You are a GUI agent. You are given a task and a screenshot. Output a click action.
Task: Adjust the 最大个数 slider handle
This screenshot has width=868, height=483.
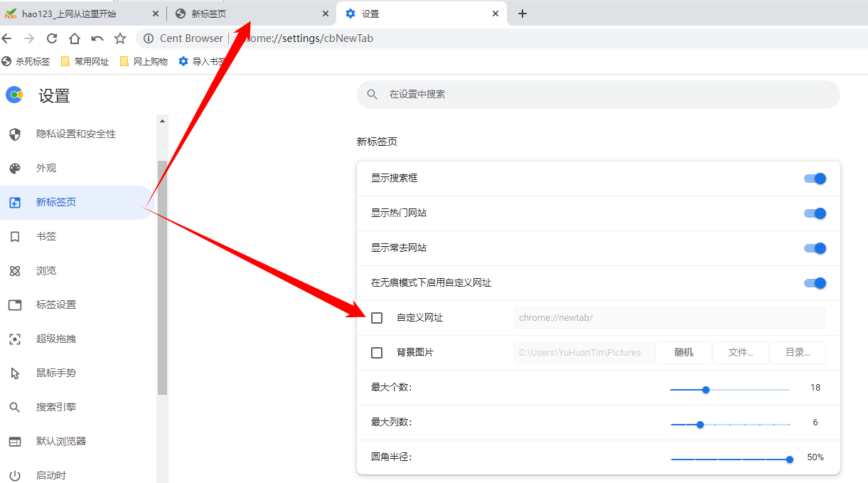(x=706, y=390)
